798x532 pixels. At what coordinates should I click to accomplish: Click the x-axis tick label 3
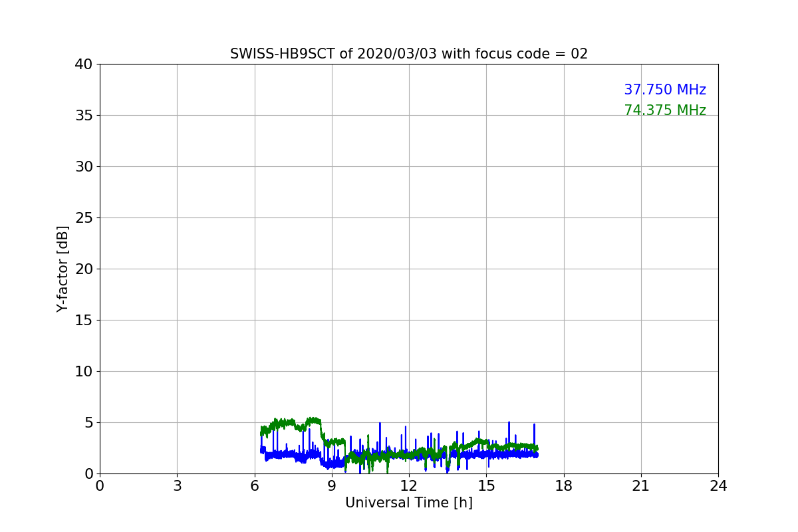[177, 486]
